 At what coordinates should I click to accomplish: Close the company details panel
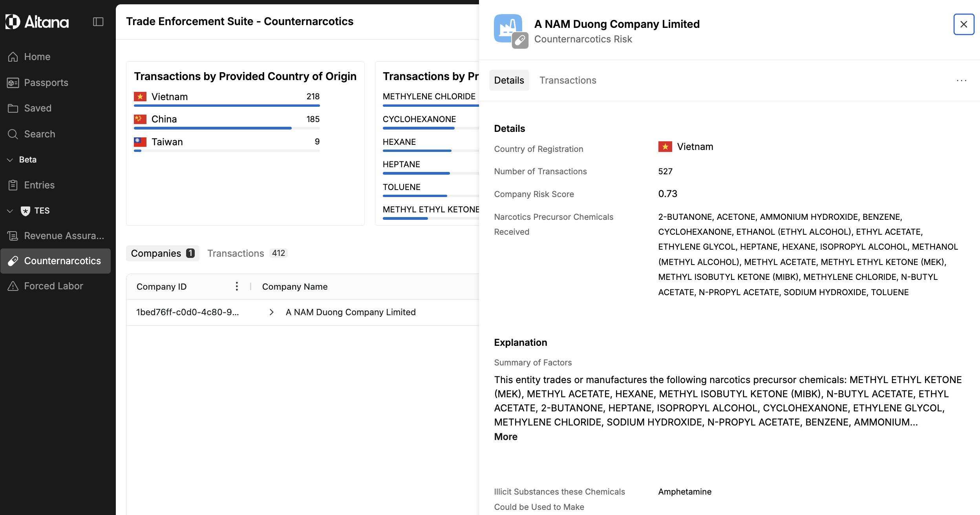click(964, 24)
